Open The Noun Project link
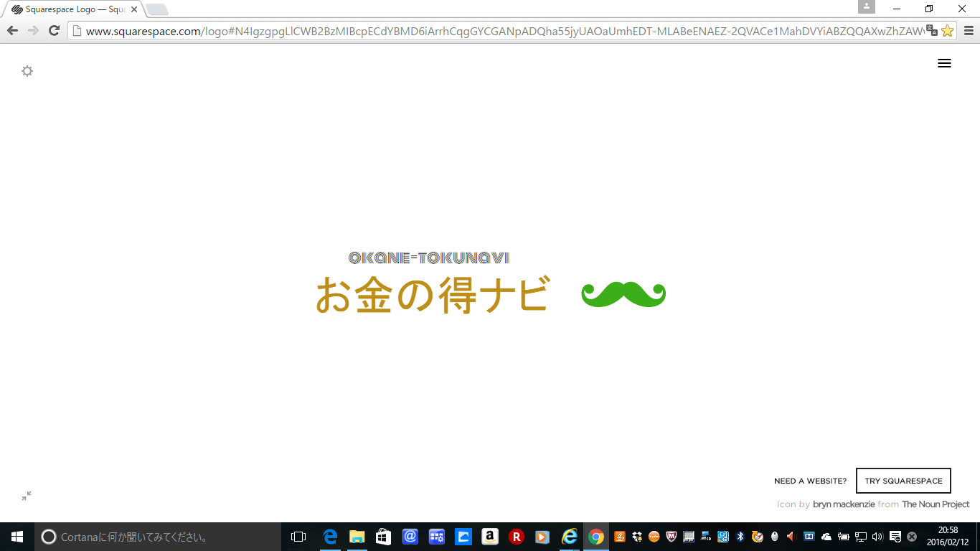Screen dimensions: 980x551 tap(936, 504)
